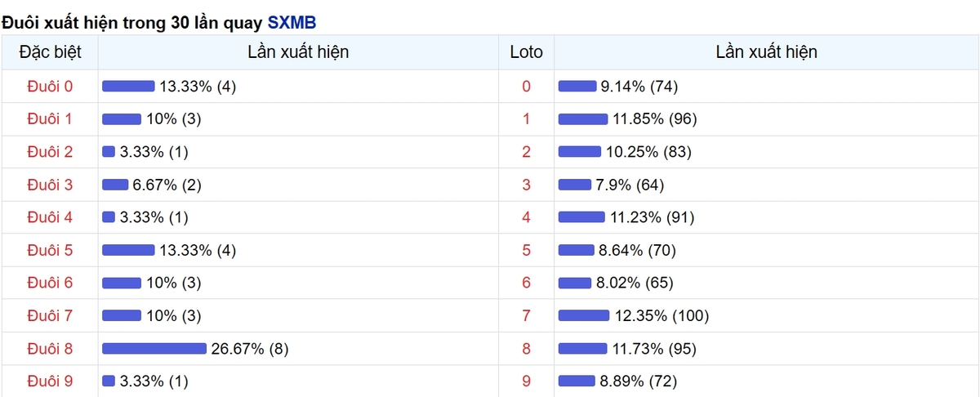Select Loto number 0 in the table
This screenshot has width=980, height=397.
point(526,87)
